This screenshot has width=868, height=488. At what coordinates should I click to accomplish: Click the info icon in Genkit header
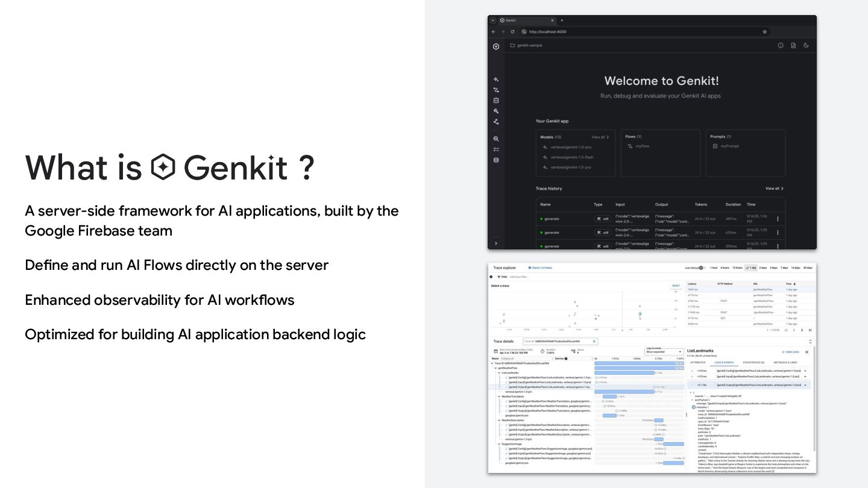coord(780,45)
